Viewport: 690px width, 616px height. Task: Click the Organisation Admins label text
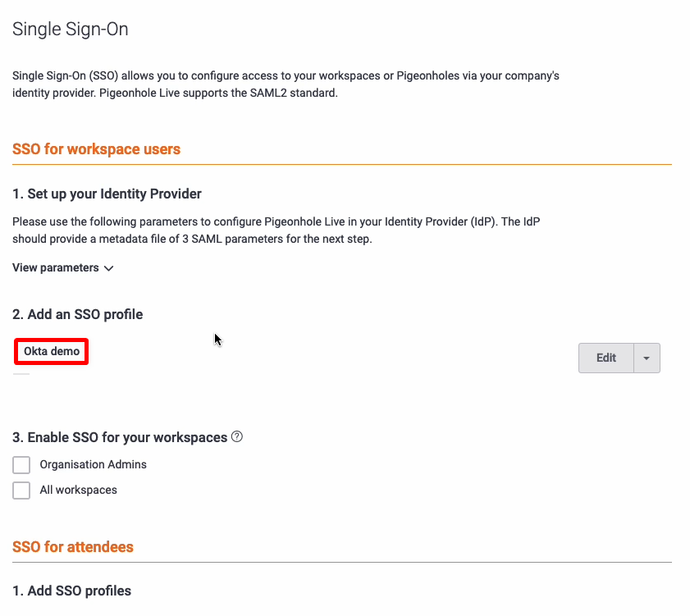click(93, 465)
